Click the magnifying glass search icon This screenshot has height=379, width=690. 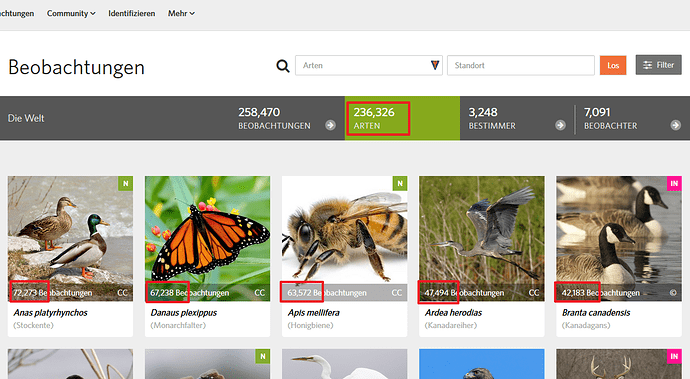coord(283,66)
